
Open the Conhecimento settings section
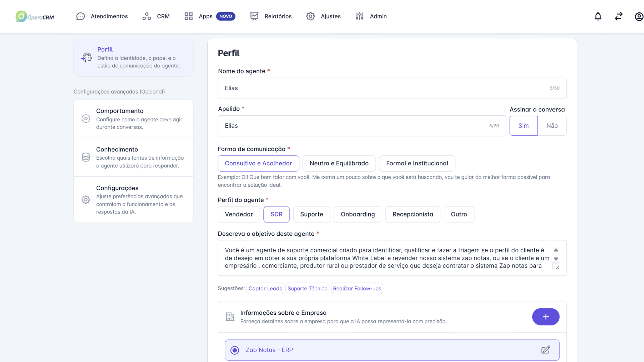coord(133,157)
